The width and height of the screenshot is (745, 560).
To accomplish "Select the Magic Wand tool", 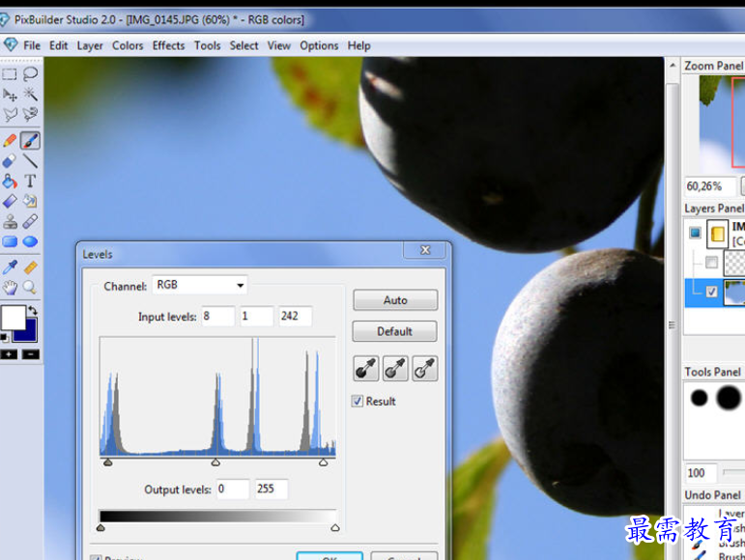I will coord(30,95).
